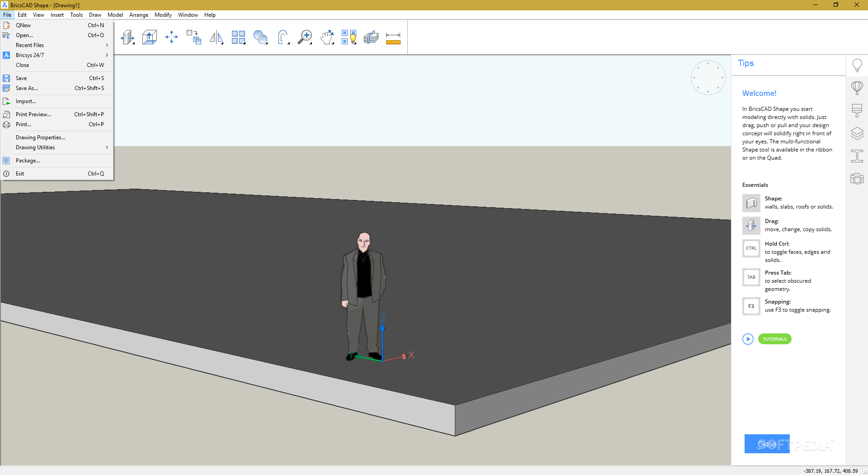Open the Draw menu
This screenshot has height=475, width=868.
coord(95,15)
